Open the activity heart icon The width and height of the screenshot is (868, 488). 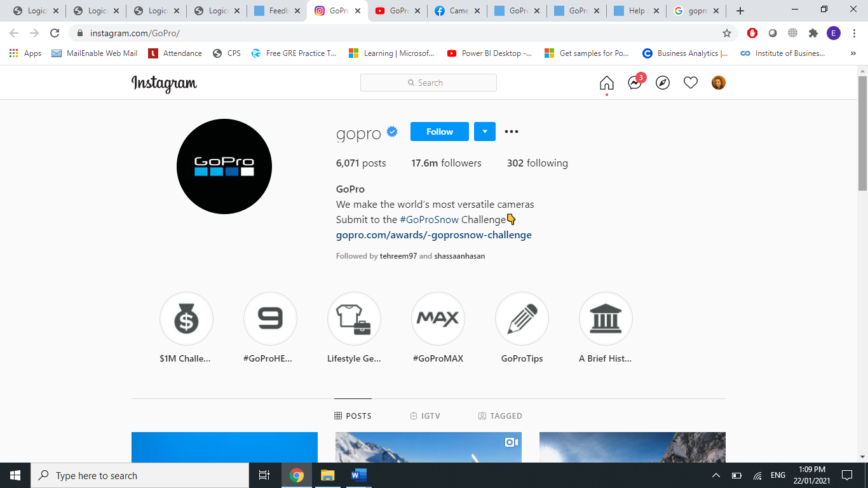(x=691, y=83)
